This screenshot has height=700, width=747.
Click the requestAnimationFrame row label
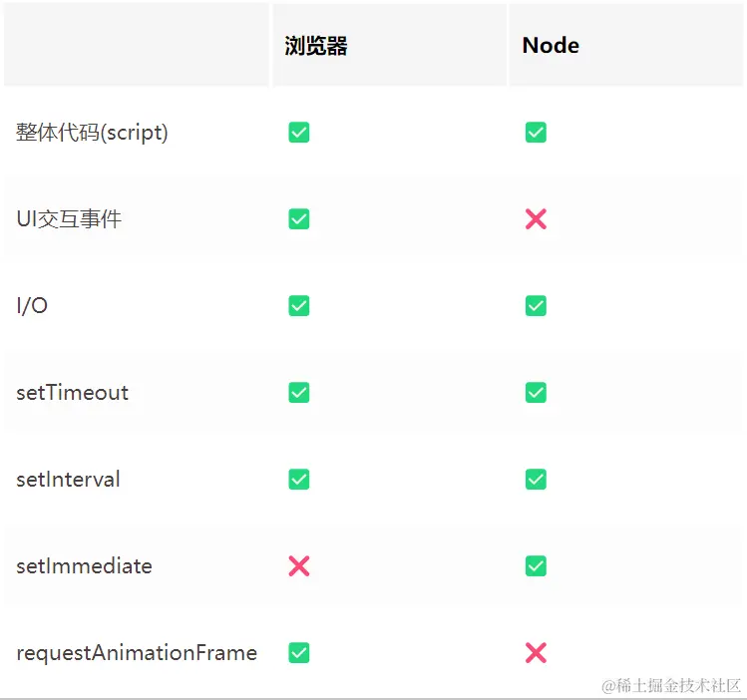137,653
